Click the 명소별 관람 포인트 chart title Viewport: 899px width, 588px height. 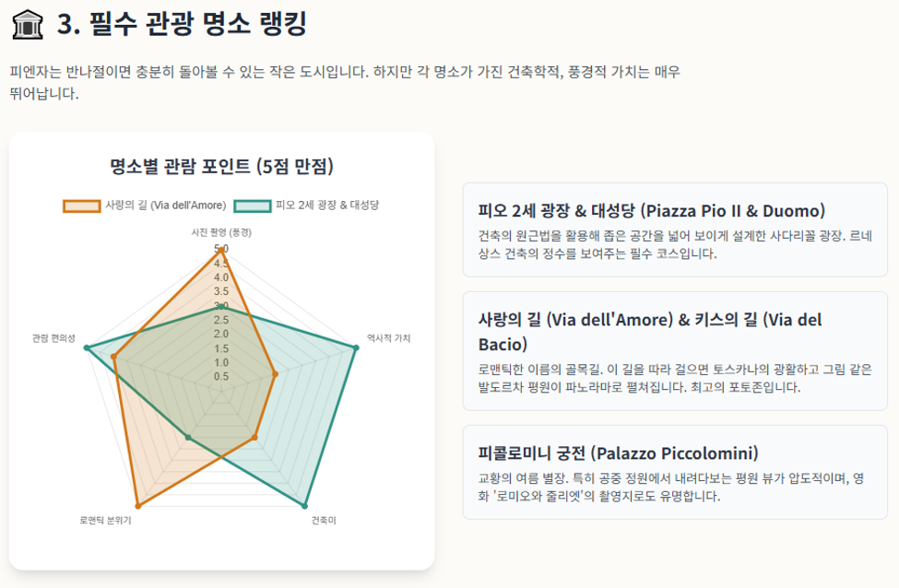point(221,167)
